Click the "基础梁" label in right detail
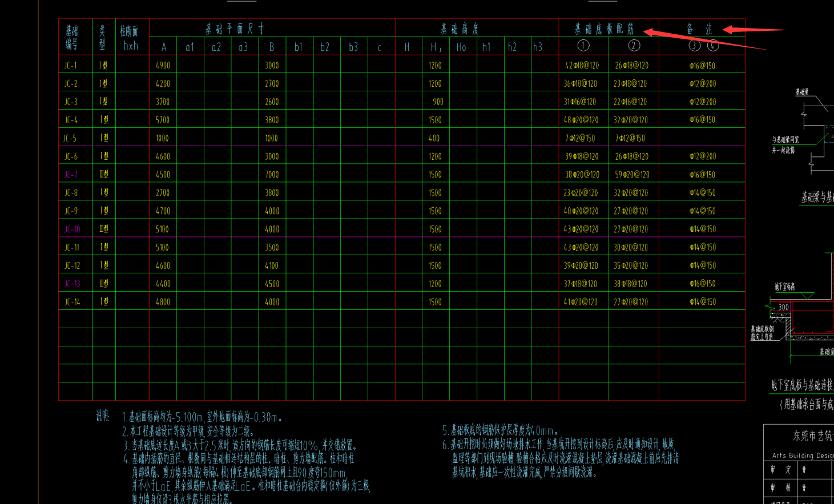The image size is (834, 504). (x=802, y=92)
